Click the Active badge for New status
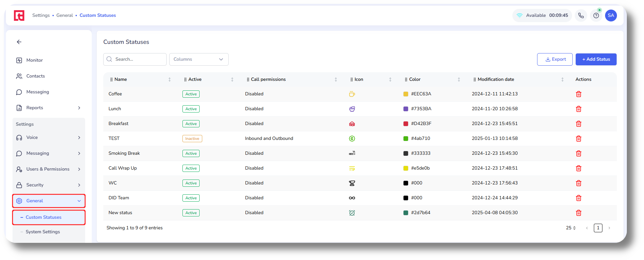The width and height of the screenshot is (644, 260). (x=191, y=213)
